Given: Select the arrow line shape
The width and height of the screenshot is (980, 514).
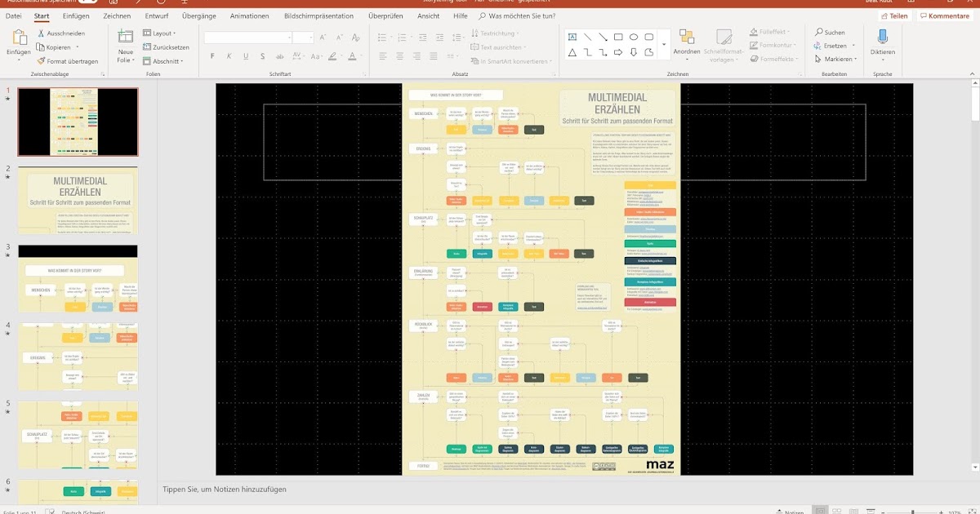Looking at the screenshot, I should click(603, 37).
